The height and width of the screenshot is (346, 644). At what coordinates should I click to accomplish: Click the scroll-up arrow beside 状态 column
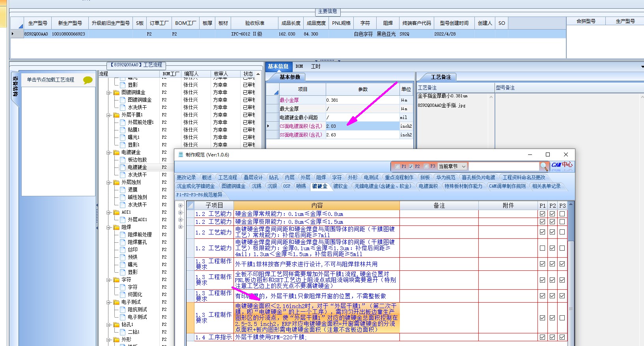pos(258,74)
